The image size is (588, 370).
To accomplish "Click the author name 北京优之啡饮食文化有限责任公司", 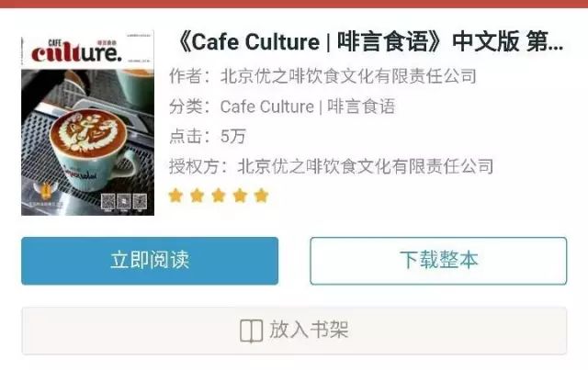I will [348, 76].
